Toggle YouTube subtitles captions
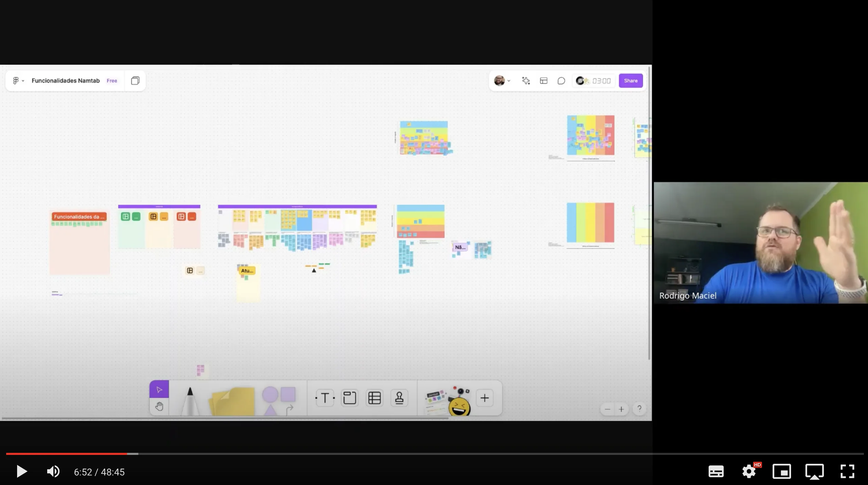 [716, 471]
